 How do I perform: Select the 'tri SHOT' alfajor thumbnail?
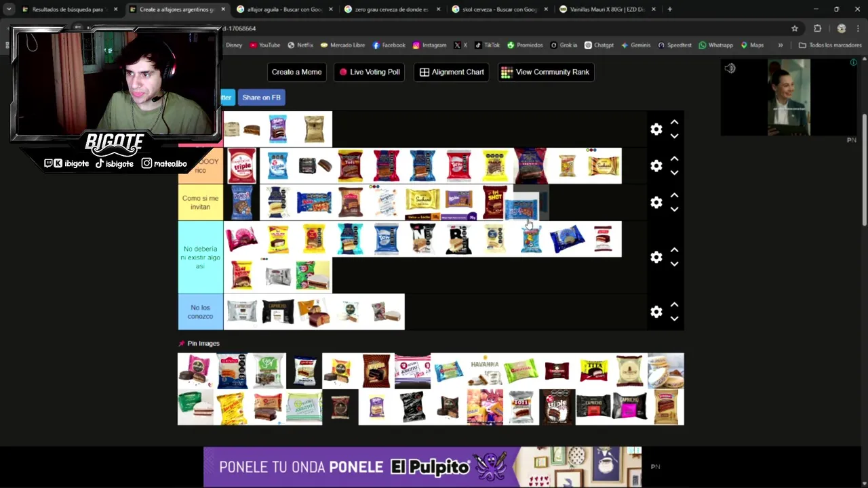[495, 202]
